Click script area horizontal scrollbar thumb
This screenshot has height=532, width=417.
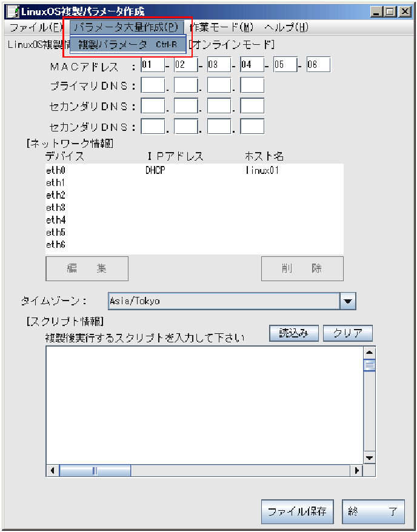point(95,471)
